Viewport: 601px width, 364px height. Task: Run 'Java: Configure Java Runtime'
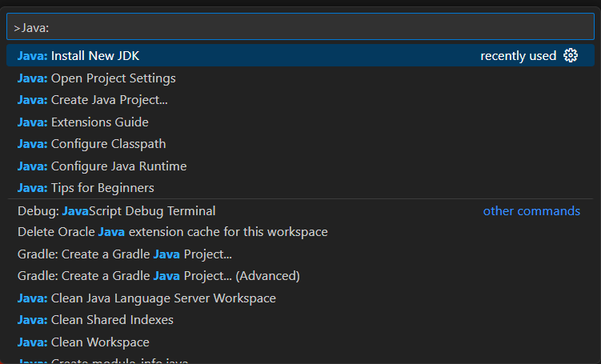pos(300,166)
